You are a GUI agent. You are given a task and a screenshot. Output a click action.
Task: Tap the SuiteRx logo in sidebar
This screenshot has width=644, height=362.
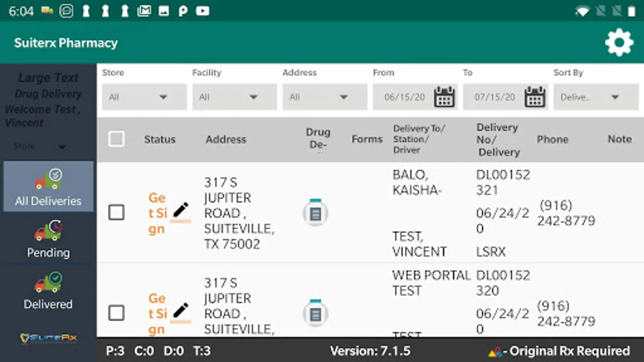click(48, 338)
